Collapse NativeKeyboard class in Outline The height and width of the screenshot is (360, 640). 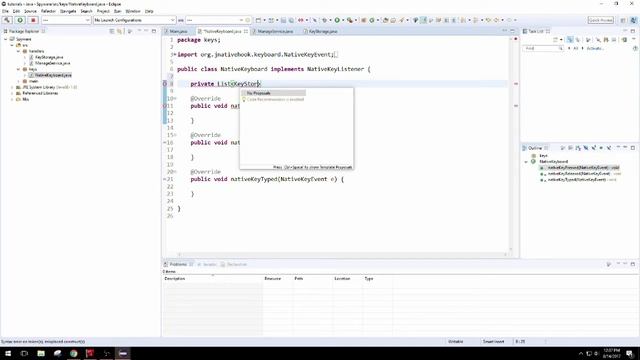click(526, 162)
